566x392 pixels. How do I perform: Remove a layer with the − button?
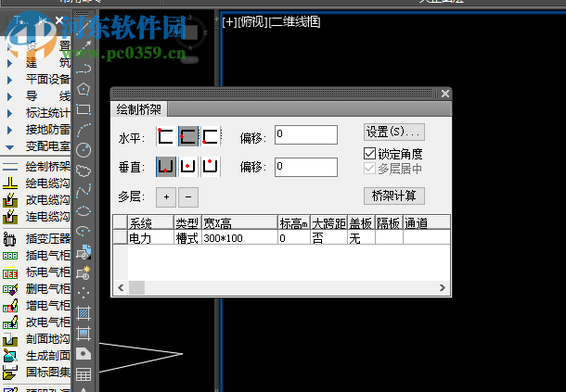coord(188,196)
